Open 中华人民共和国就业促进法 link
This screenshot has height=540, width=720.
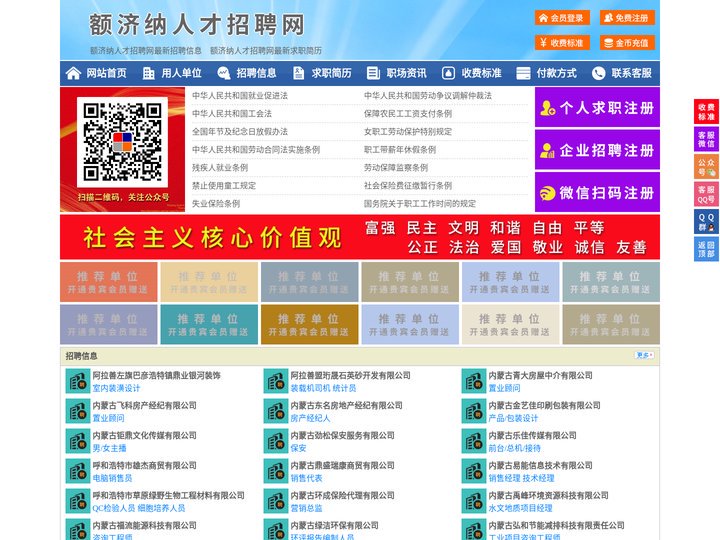[240, 96]
